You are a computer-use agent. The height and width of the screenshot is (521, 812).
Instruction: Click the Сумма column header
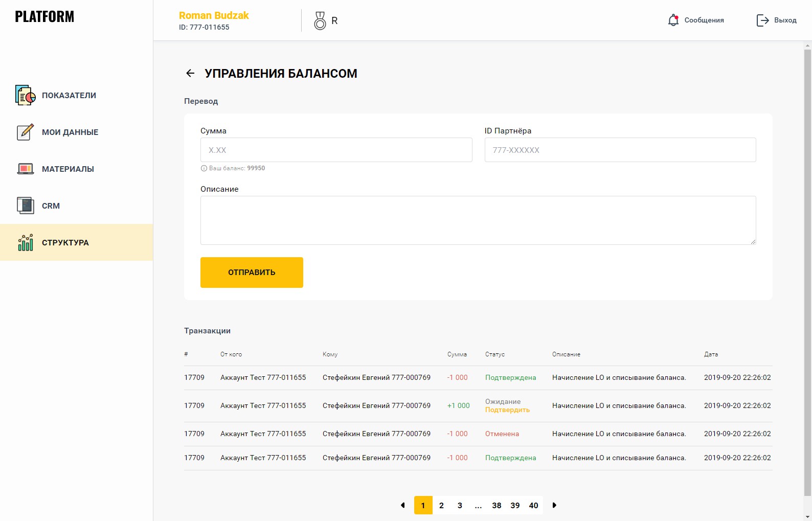457,354
